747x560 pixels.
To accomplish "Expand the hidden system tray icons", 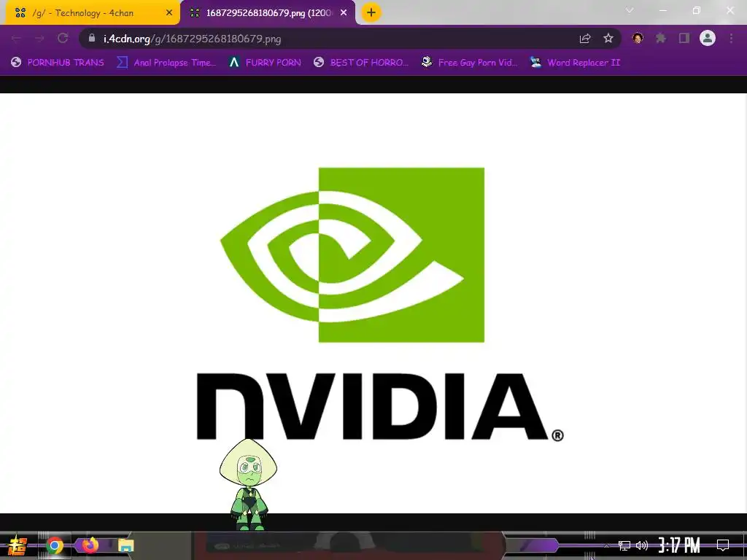I will (x=606, y=545).
